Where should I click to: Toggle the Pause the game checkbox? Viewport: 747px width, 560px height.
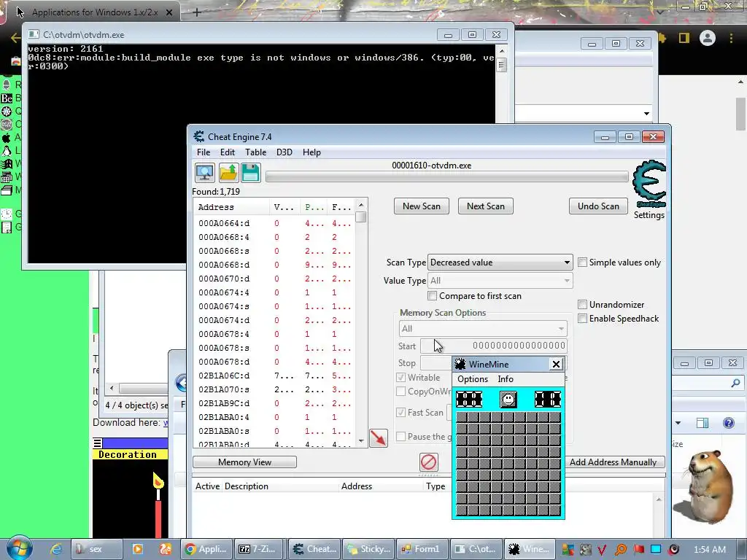coord(400,436)
